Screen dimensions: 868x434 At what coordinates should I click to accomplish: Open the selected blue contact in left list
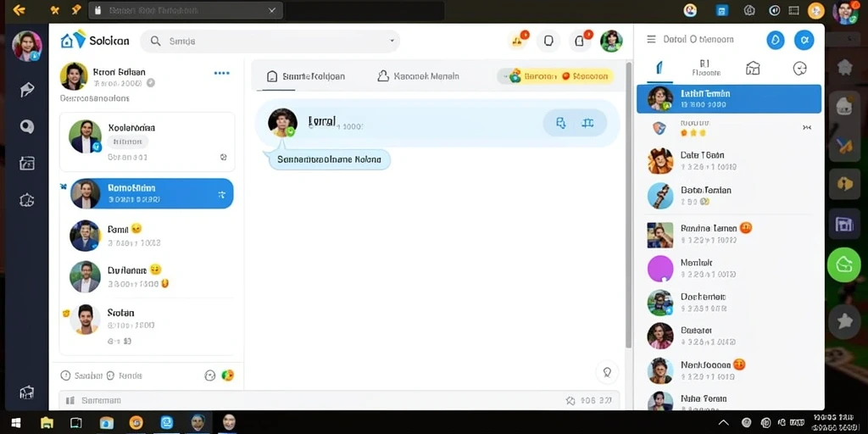tap(152, 194)
